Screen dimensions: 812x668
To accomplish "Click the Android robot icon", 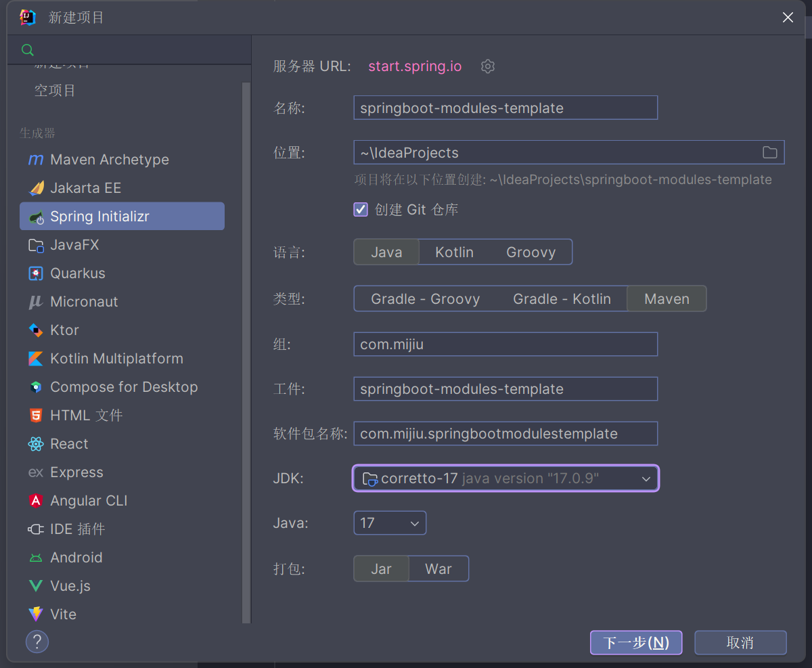I will pos(36,558).
